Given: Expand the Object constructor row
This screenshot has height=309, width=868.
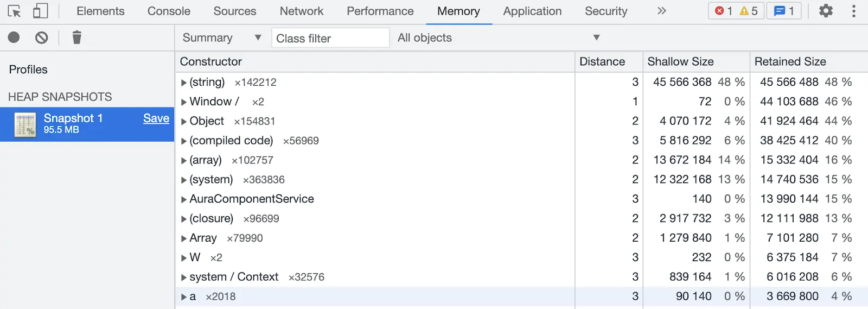Looking at the screenshot, I should click(x=184, y=122).
